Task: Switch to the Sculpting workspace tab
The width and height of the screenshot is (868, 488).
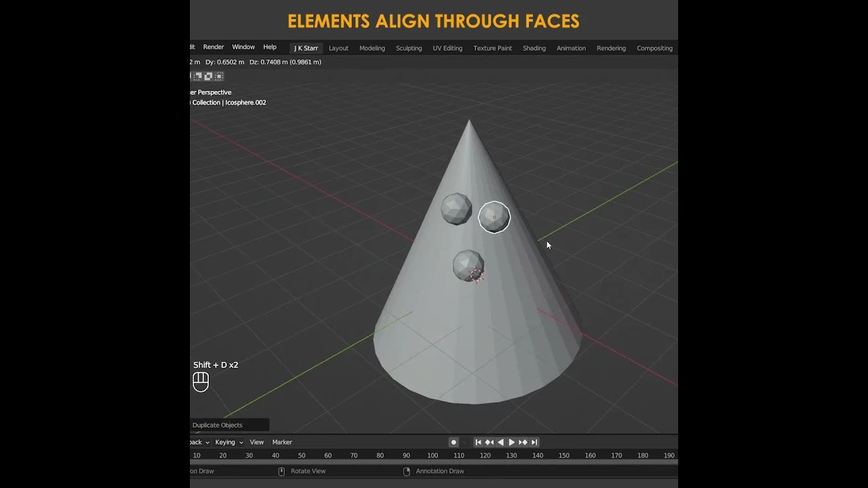Action: [x=409, y=48]
